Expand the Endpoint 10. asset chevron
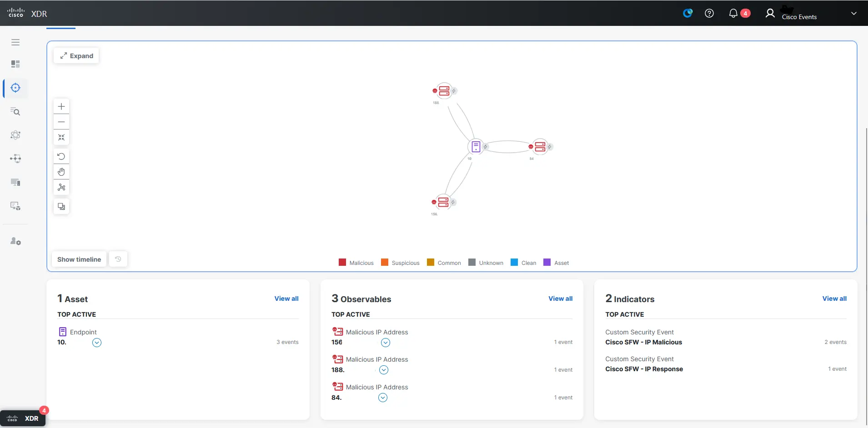 [96, 342]
